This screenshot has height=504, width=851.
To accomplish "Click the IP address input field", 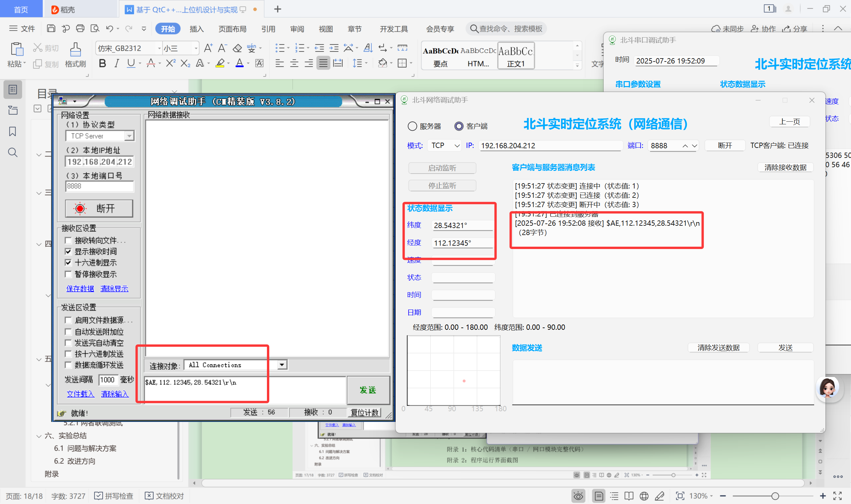I will 550,146.
